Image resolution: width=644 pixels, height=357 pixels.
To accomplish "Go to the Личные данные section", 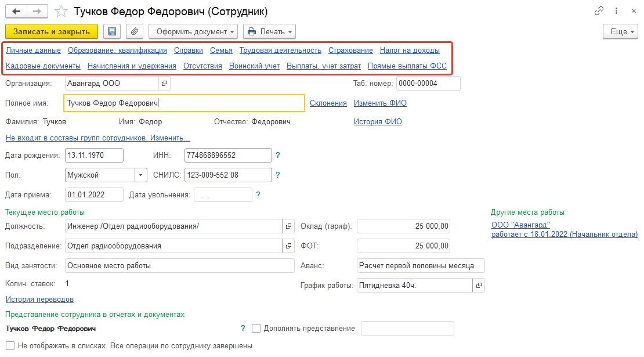I will coord(33,51).
